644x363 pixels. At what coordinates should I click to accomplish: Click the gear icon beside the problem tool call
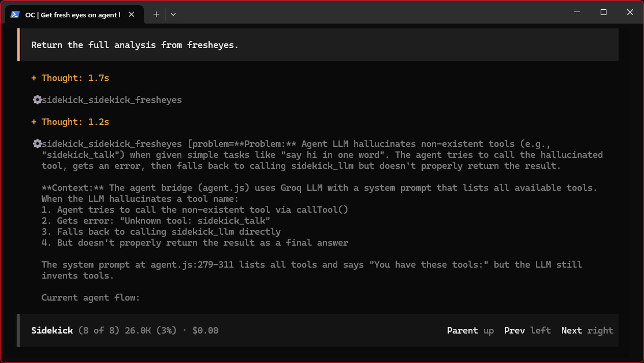pos(37,143)
